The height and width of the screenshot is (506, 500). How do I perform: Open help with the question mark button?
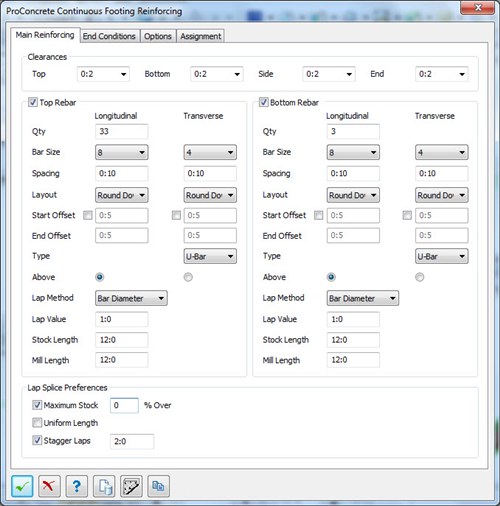(x=77, y=486)
